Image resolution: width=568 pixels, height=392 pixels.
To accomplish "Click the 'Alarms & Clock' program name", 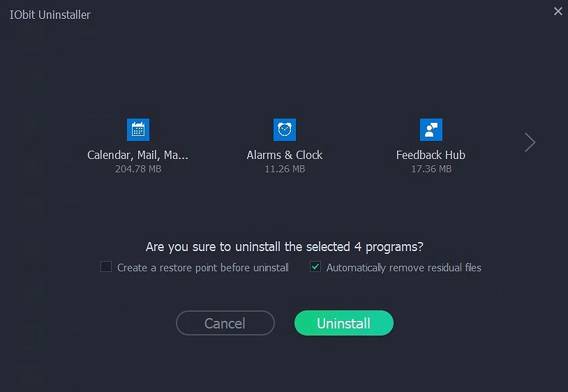I will click(285, 155).
